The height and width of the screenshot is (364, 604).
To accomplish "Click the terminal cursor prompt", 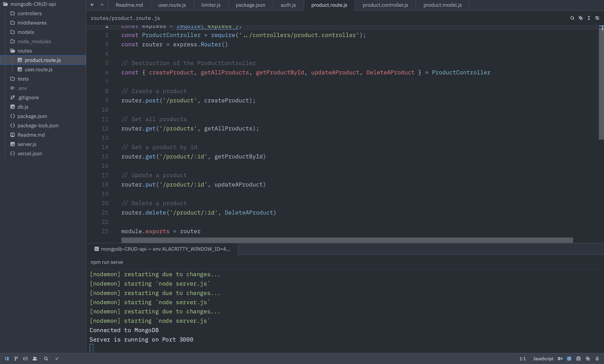I will [91, 348].
